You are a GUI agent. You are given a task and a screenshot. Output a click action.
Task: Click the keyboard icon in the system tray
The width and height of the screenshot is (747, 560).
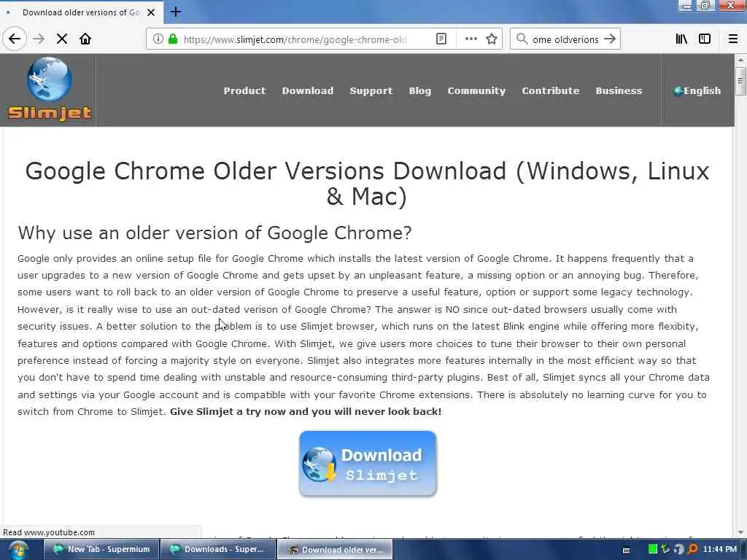tap(626, 550)
